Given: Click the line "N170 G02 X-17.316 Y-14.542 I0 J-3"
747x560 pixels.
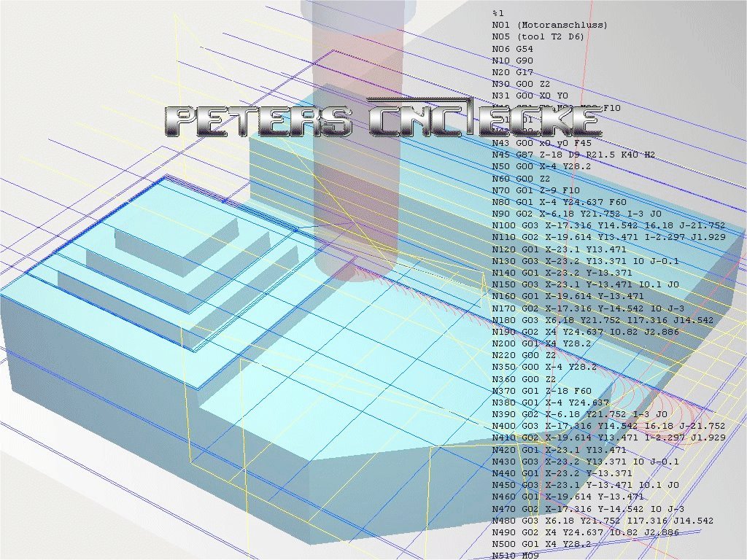Looking at the screenshot, I should coord(588,308).
